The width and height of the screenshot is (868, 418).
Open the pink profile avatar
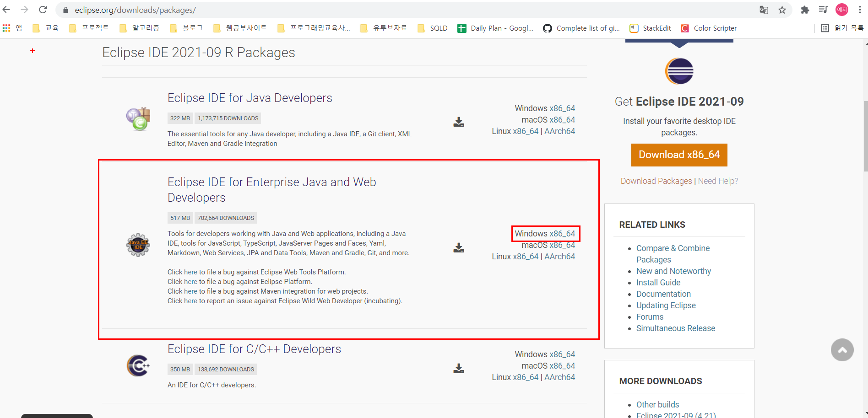(x=842, y=10)
